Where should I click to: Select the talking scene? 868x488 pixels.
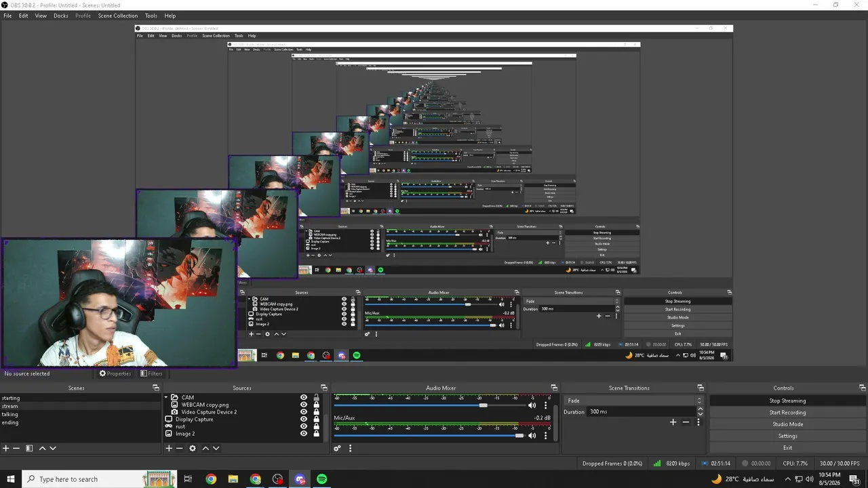pos(9,414)
